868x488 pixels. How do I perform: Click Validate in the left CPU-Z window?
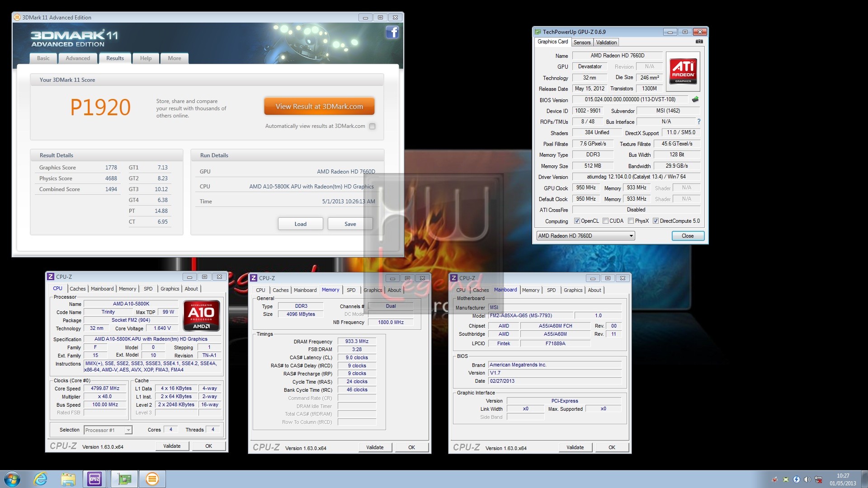click(172, 446)
